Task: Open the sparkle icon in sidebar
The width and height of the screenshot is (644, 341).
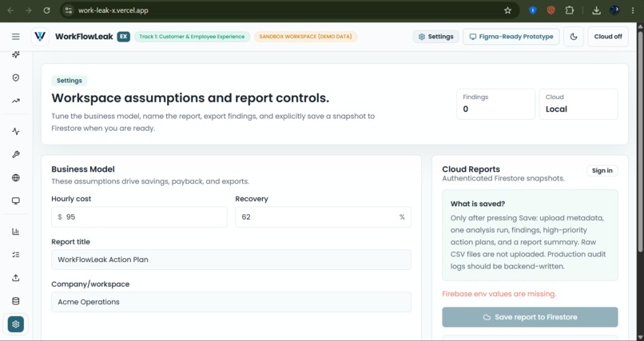Action: [x=16, y=54]
